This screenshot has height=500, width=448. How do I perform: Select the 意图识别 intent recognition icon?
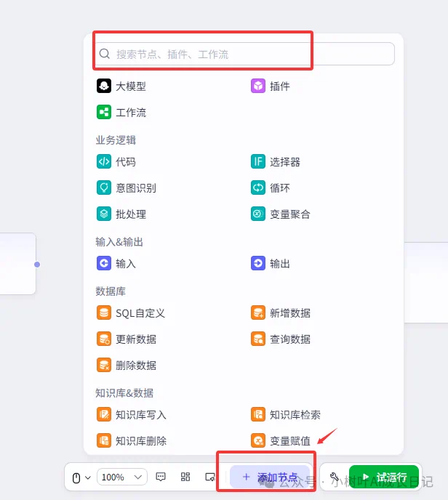104,187
